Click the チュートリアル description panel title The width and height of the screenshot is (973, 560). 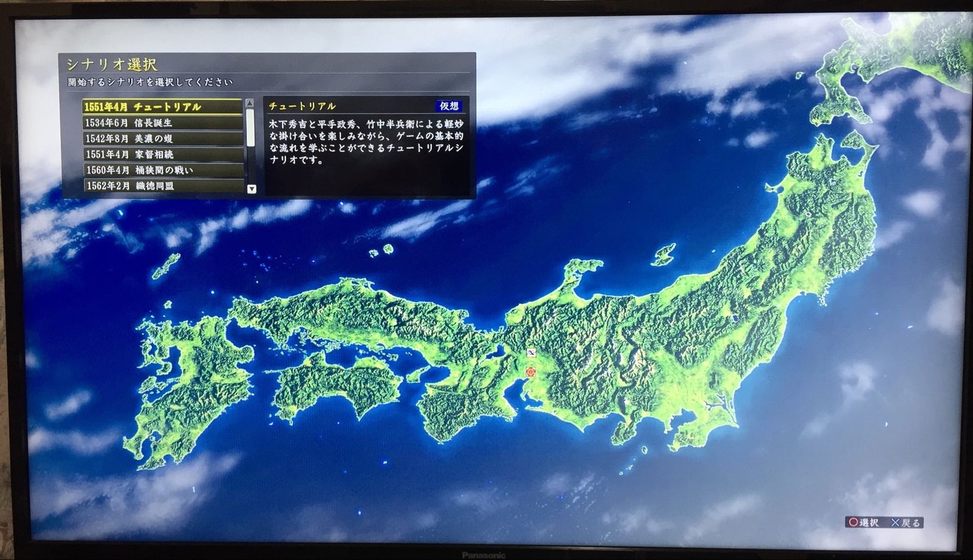tap(303, 106)
